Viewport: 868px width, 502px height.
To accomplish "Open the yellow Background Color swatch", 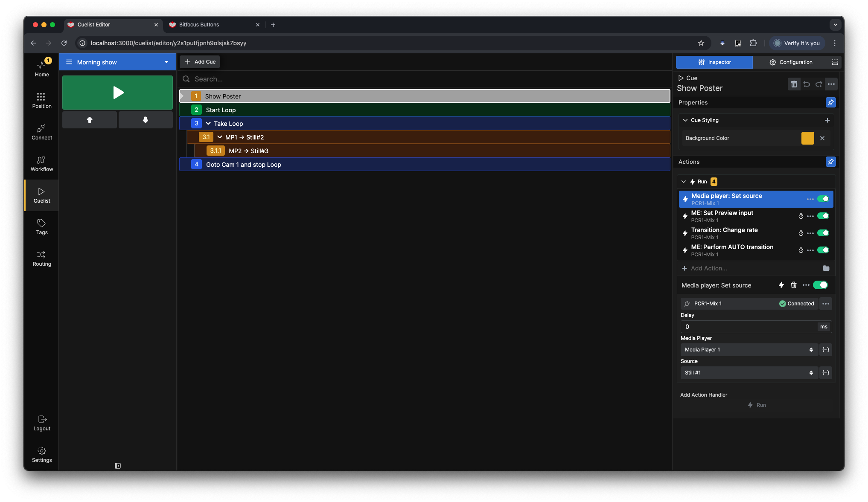I will tap(807, 138).
